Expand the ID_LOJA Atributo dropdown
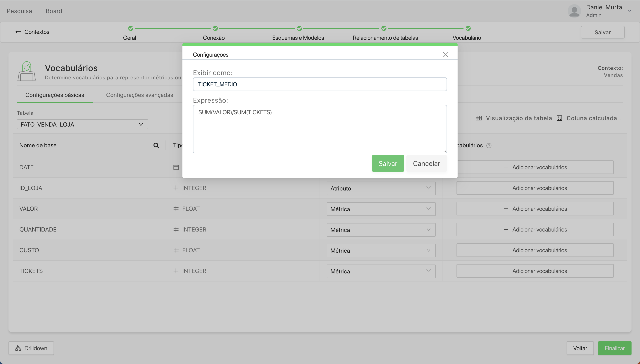This screenshot has height=364, width=640. 381,188
